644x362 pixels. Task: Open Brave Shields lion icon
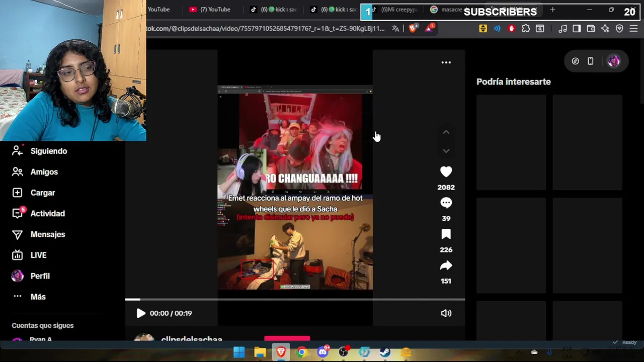[x=413, y=29]
